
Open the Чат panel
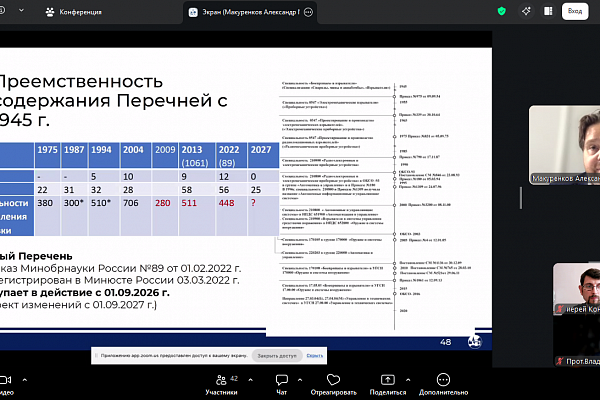(x=282, y=385)
